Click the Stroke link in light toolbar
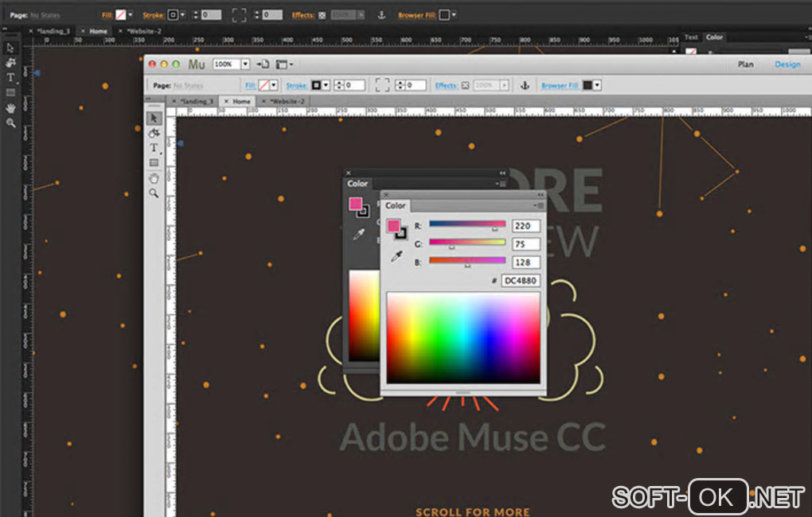Screen dimensions: 812x517 pos(296,85)
